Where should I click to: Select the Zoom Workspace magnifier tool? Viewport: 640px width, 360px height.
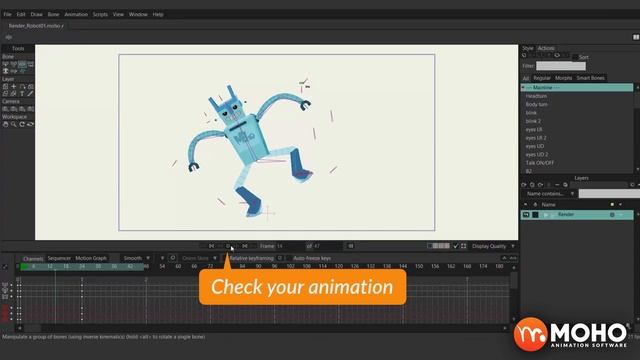(x=14, y=124)
